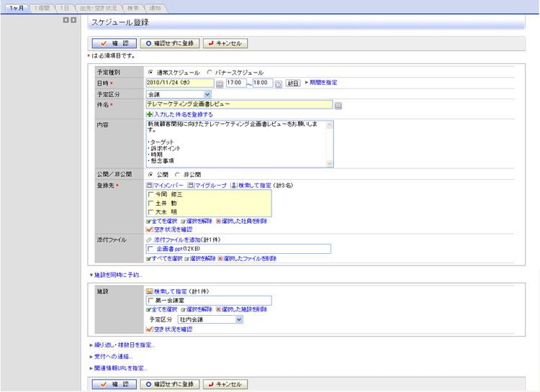The height and width of the screenshot is (392, 540).
Task: Click 選択を解除 under the member list
Action: coord(199,222)
